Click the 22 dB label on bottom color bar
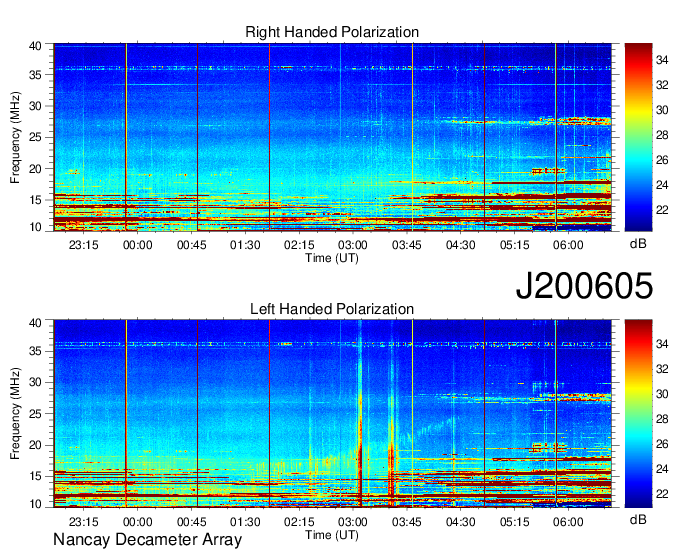 (x=662, y=494)
